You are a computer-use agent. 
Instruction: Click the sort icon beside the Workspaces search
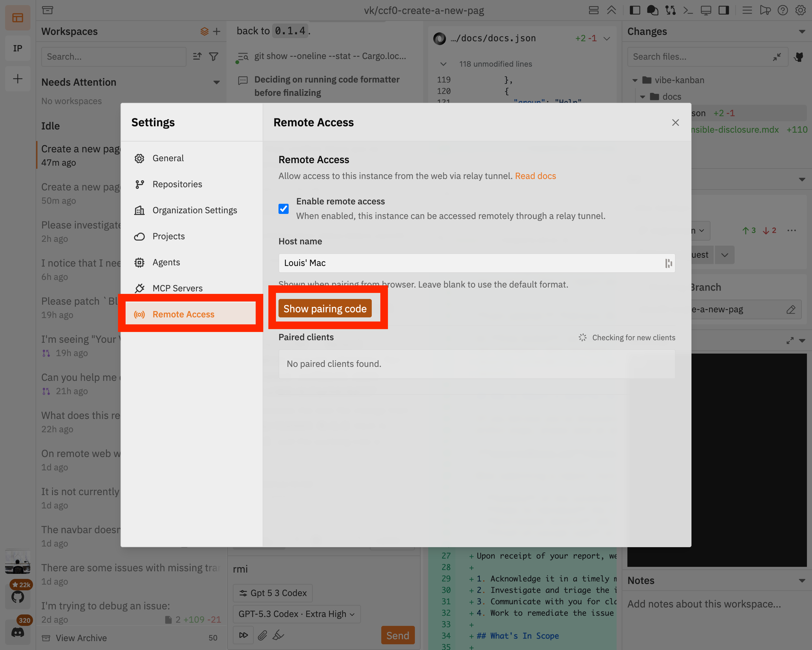click(x=197, y=56)
